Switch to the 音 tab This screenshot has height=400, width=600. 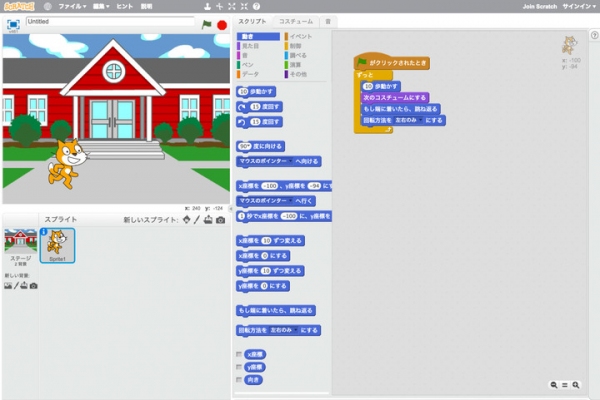click(x=328, y=21)
